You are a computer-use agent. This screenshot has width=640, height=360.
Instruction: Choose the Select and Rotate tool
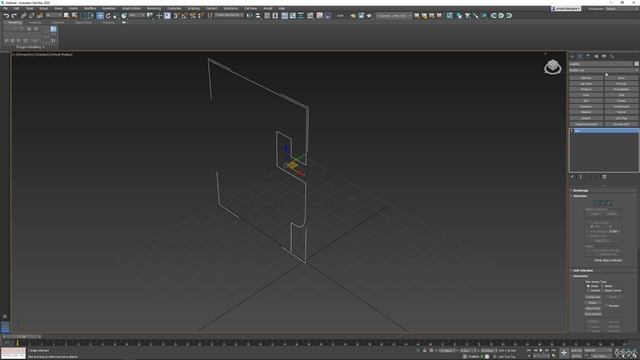tap(108, 16)
